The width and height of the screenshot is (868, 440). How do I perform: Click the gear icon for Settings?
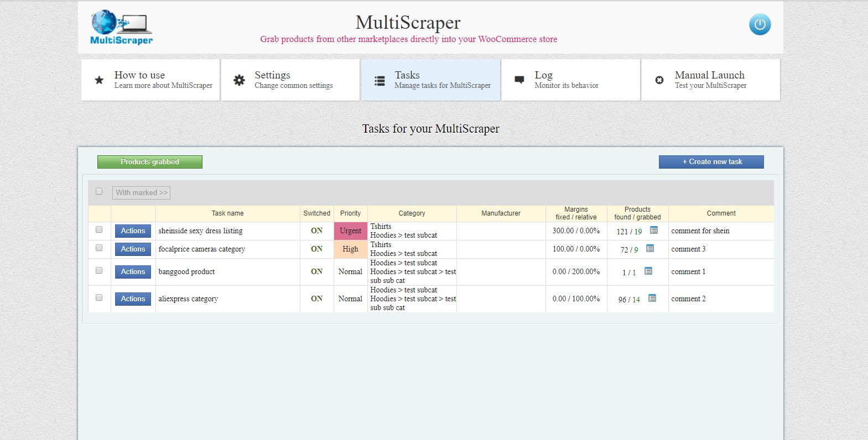pos(239,80)
